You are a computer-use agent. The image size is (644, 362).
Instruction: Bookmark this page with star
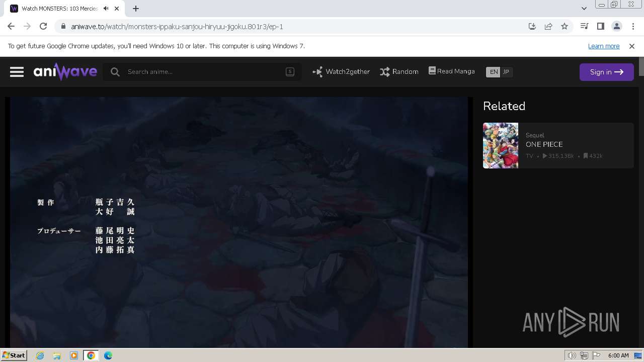pos(565,26)
